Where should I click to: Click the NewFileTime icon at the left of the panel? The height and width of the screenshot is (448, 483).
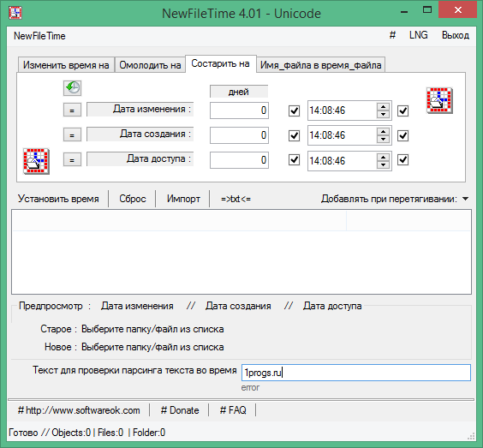[36, 161]
